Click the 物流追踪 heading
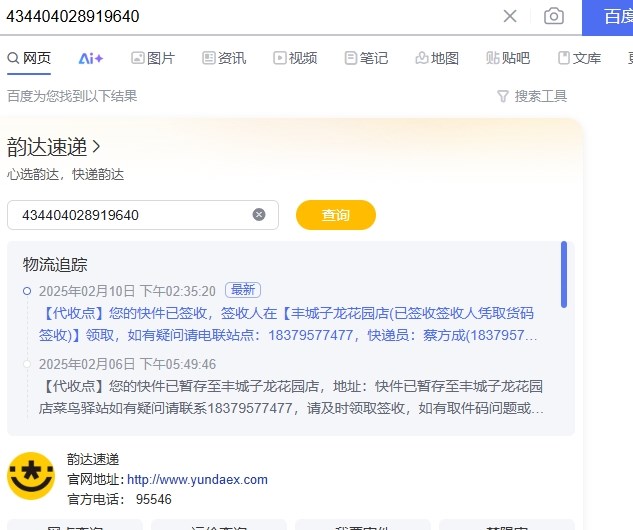633x530 pixels. [x=55, y=265]
